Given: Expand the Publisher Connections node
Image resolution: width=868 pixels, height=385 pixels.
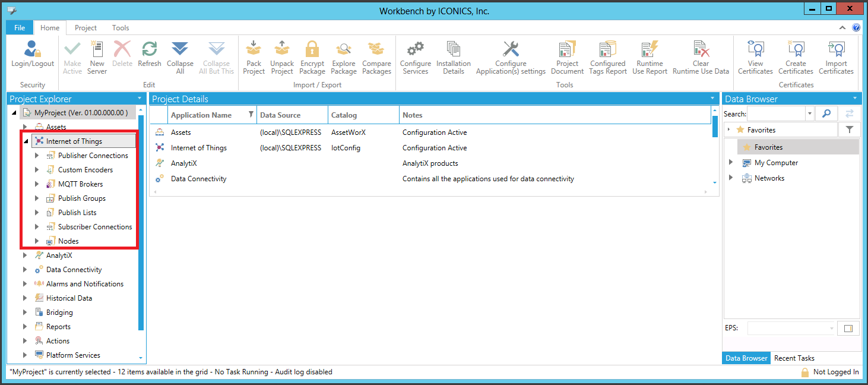Looking at the screenshot, I should 37,156.
